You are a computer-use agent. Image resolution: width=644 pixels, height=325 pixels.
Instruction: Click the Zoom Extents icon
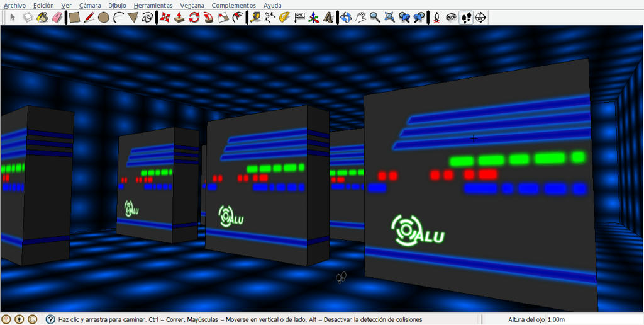click(389, 17)
